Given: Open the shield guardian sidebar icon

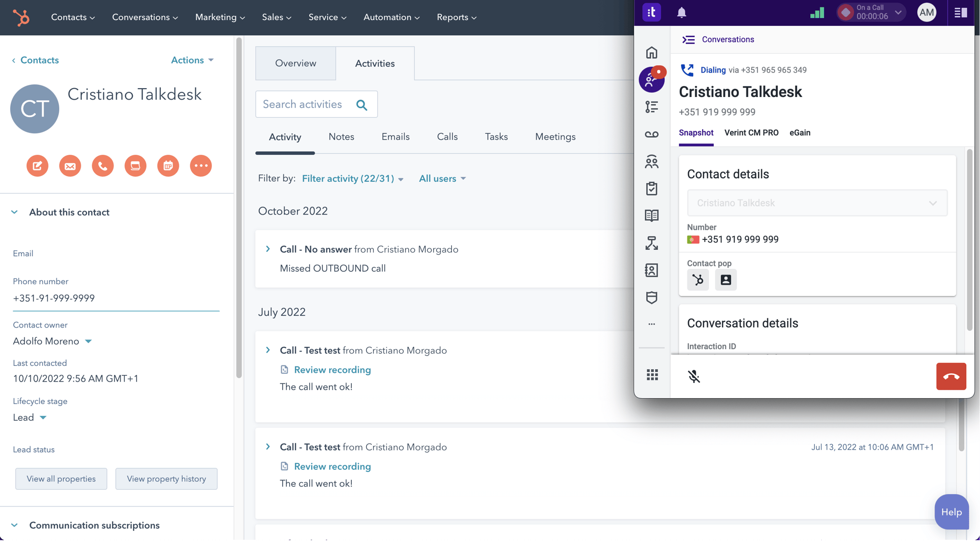Looking at the screenshot, I should click(652, 297).
